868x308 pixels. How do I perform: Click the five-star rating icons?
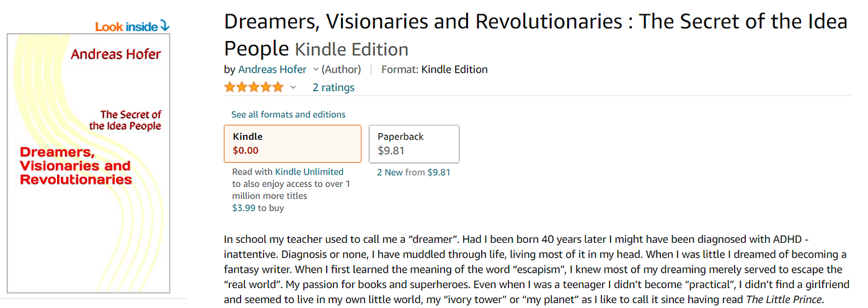pos(254,88)
